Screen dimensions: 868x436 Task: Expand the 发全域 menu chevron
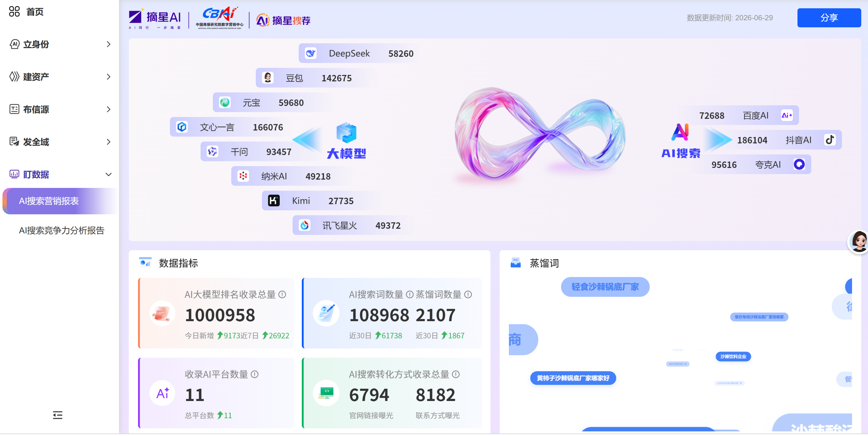109,142
